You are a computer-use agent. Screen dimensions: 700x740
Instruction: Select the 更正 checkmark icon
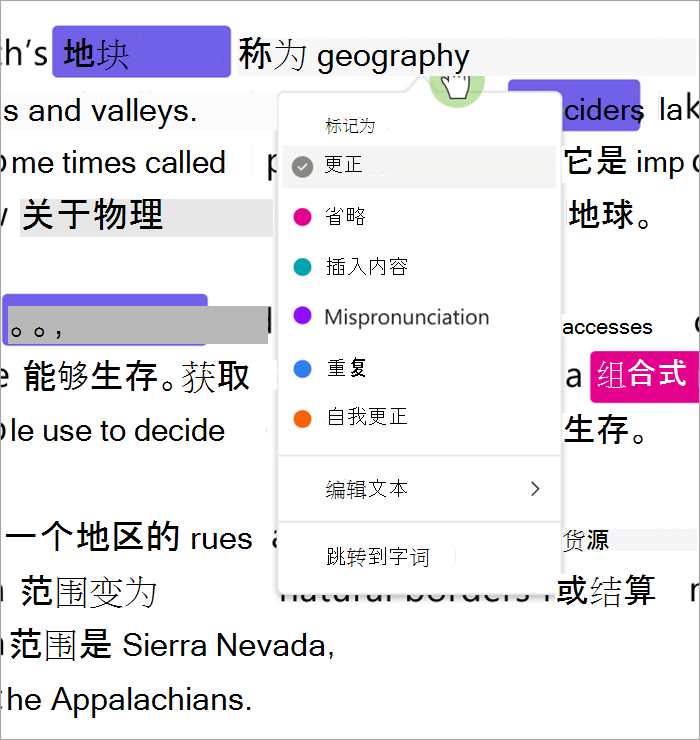point(302,166)
